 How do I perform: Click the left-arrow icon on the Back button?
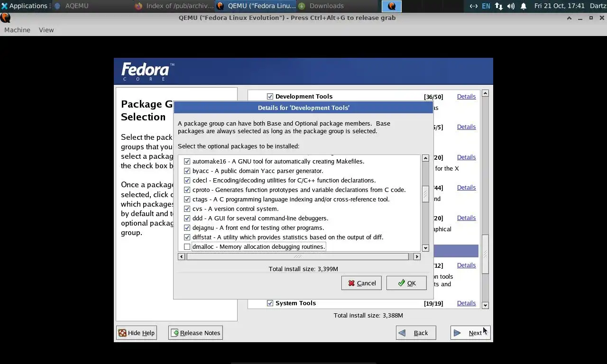(x=402, y=333)
